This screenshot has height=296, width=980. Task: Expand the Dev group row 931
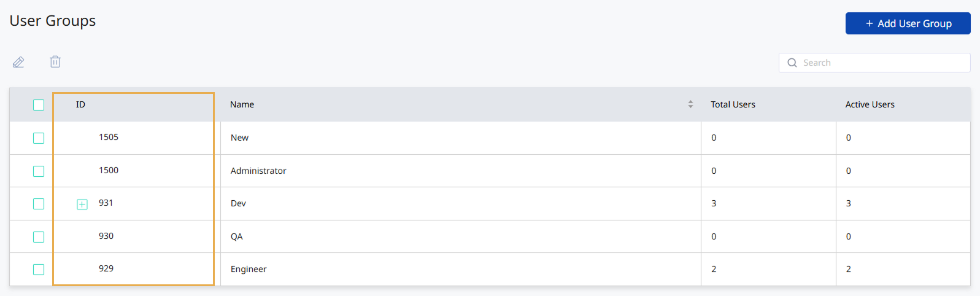click(82, 204)
